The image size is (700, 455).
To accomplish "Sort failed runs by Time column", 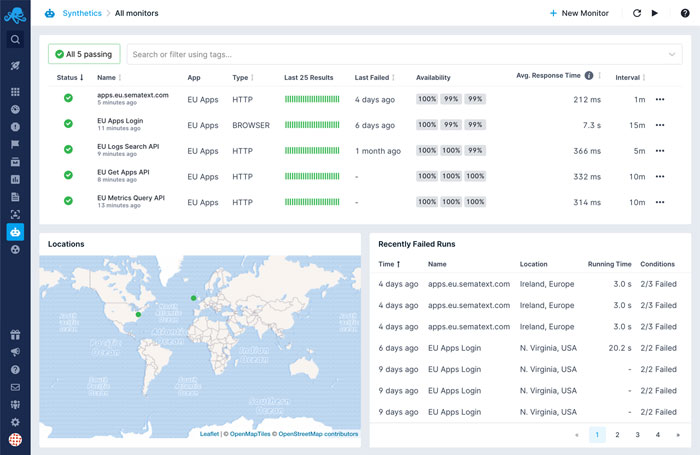I will click(388, 264).
